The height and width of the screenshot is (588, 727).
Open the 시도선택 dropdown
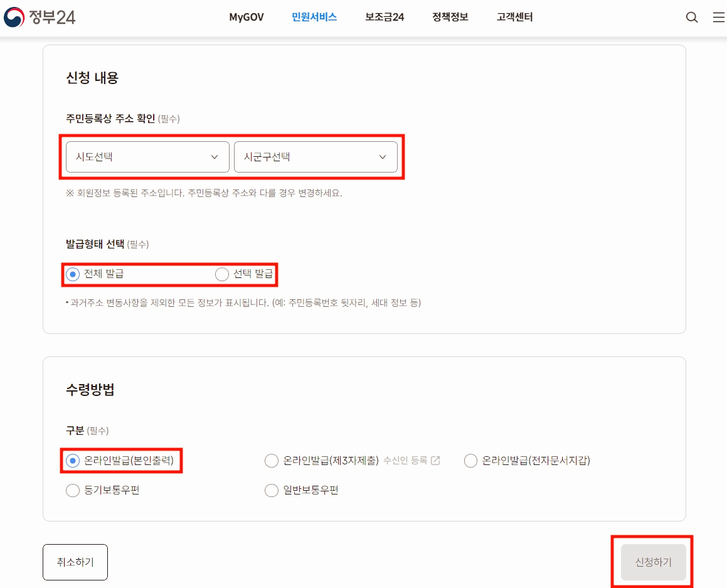146,157
